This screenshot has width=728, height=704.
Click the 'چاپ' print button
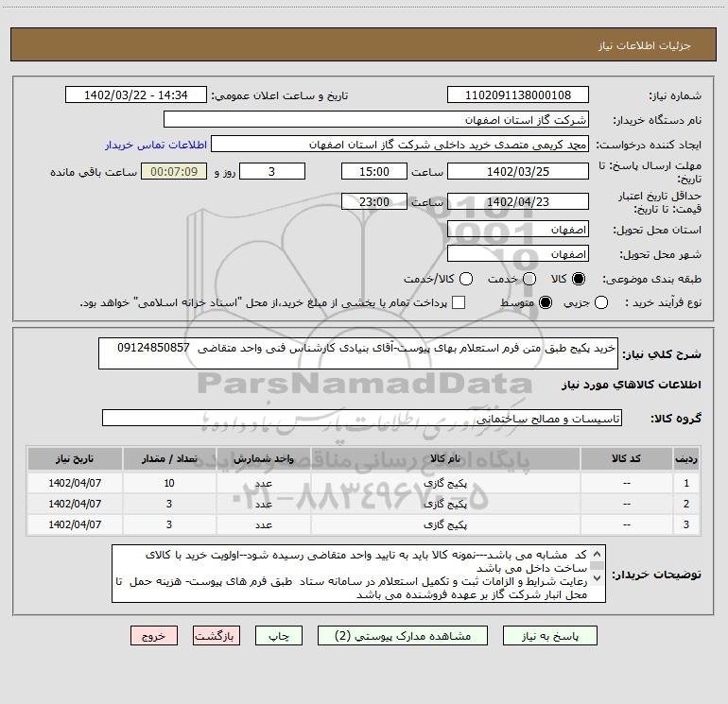tap(279, 635)
